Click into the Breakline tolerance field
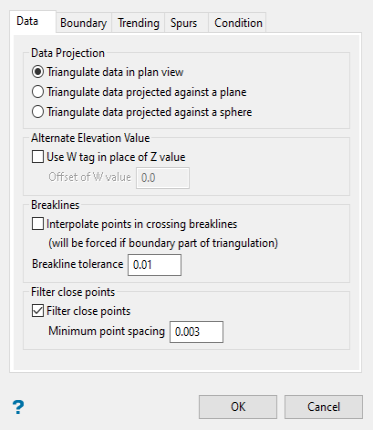 point(155,265)
